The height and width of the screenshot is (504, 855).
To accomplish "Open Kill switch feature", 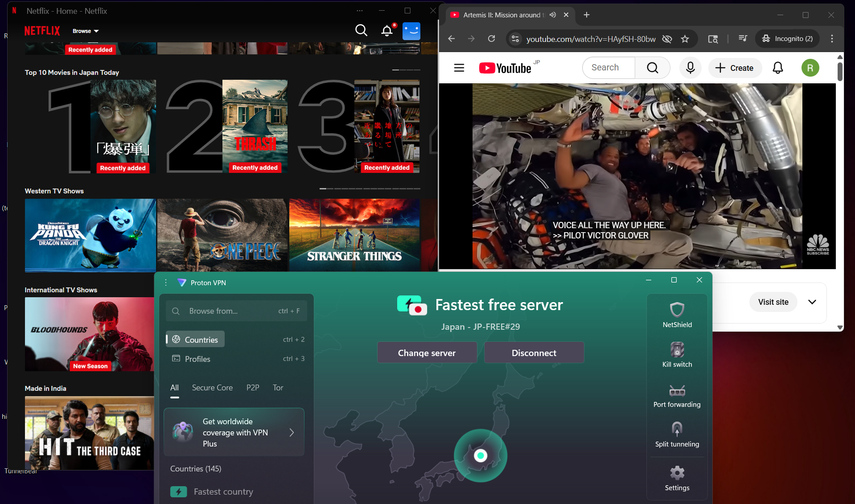I will pos(677,355).
